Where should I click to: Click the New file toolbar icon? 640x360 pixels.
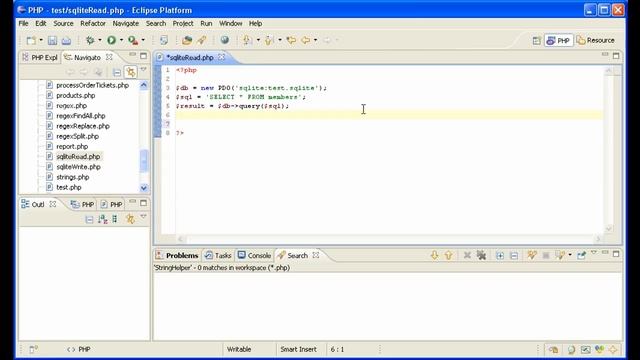coord(31,40)
